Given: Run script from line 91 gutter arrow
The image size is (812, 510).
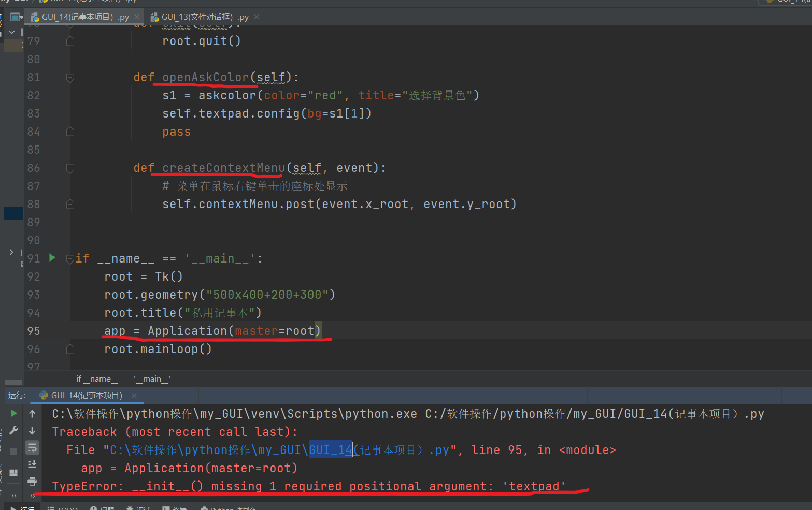Looking at the screenshot, I should click(x=52, y=257).
